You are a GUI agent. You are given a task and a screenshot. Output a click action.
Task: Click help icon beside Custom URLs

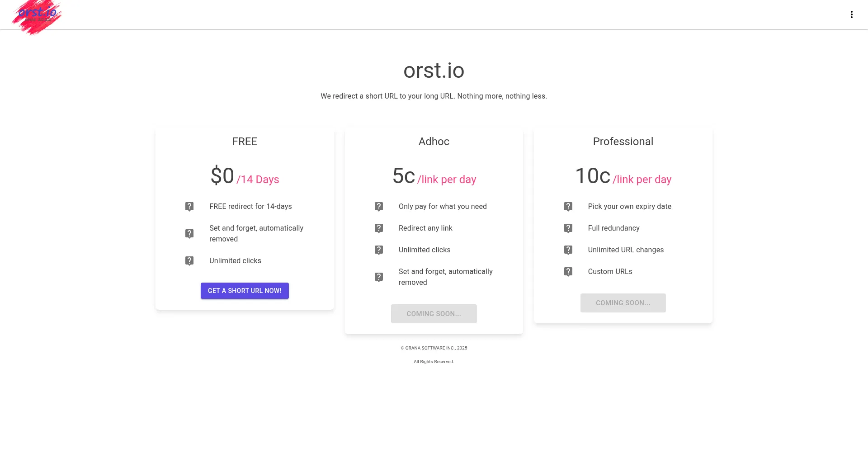pos(568,272)
